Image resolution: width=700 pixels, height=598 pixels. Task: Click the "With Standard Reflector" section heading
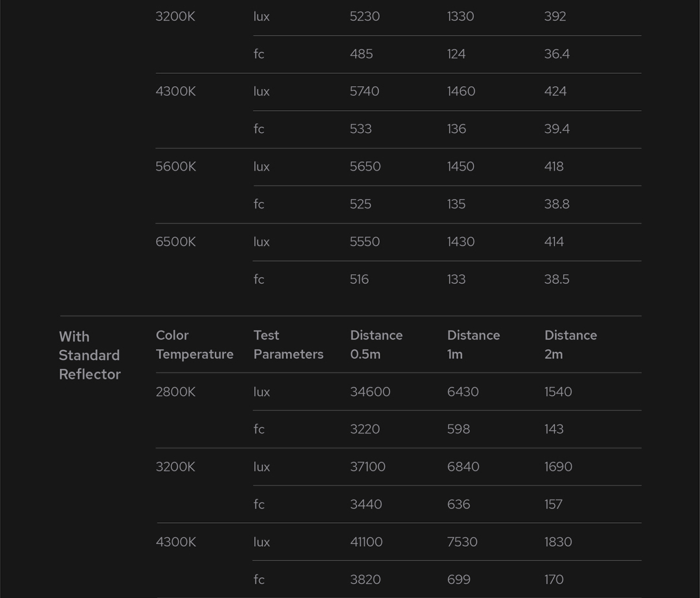tap(89, 355)
